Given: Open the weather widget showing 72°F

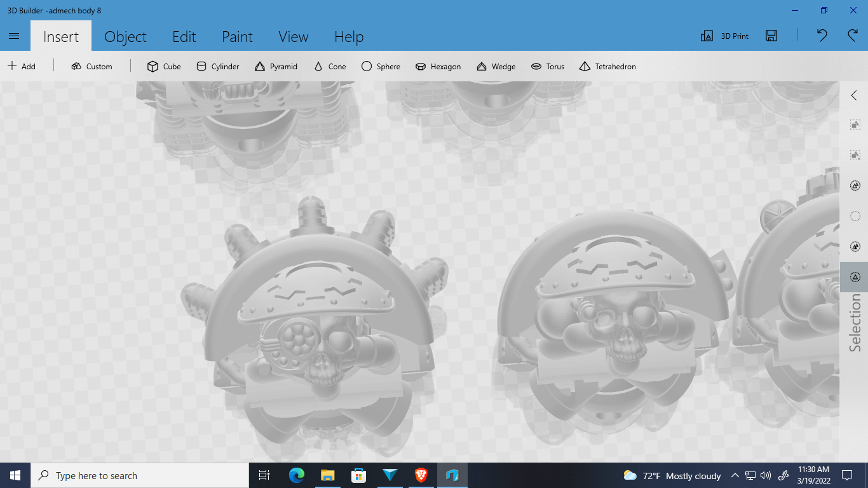Looking at the screenshot, I should tap(672, 475).
